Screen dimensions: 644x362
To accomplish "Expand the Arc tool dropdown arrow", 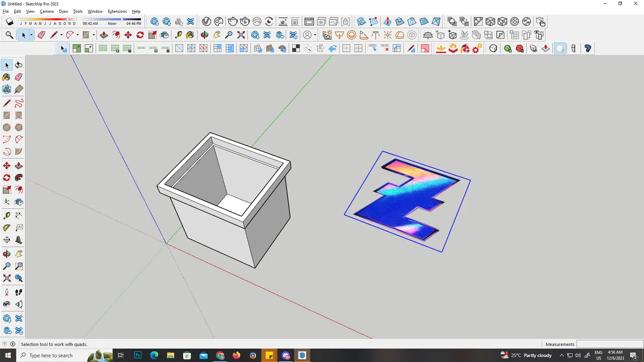I will (77, 35).
